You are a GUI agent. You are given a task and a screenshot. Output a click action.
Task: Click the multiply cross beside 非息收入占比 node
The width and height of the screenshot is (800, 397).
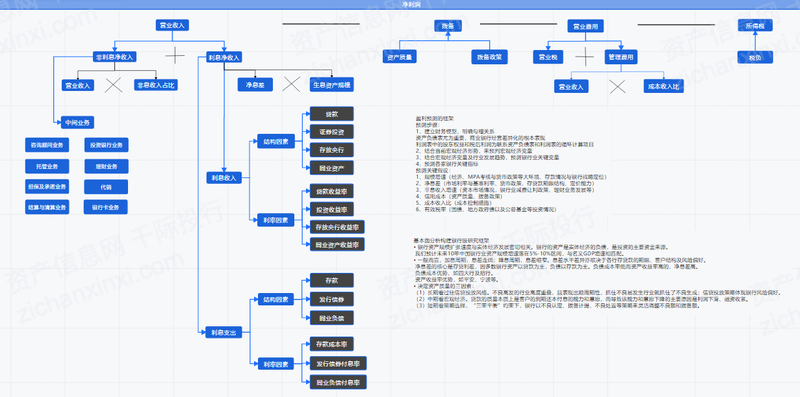[x=113, y=85]
